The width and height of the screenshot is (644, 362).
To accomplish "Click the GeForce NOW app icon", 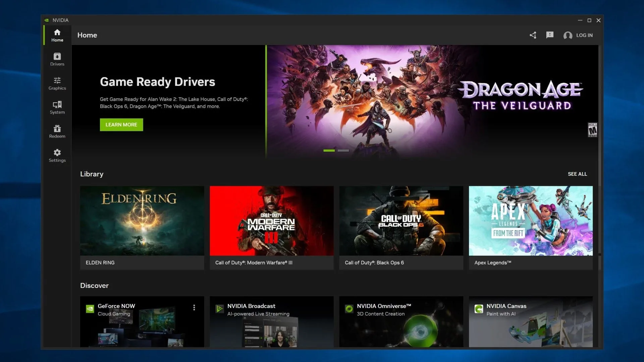I will (x=90, y=309).
